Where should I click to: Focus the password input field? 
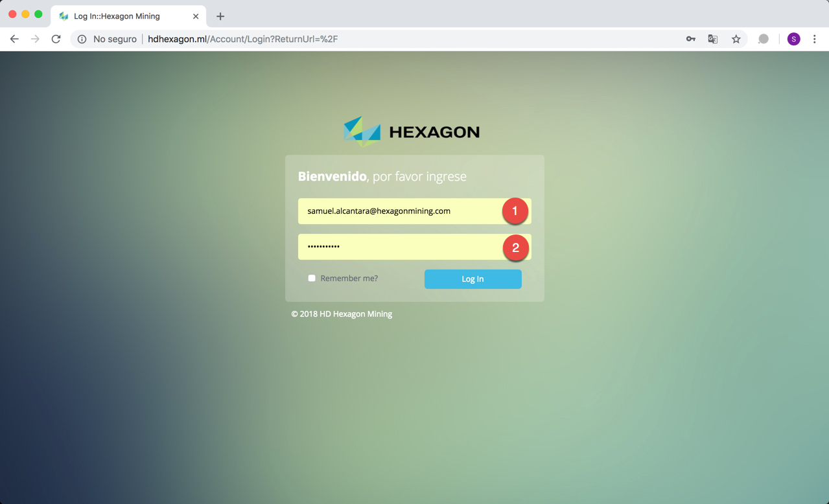(415, 247)
